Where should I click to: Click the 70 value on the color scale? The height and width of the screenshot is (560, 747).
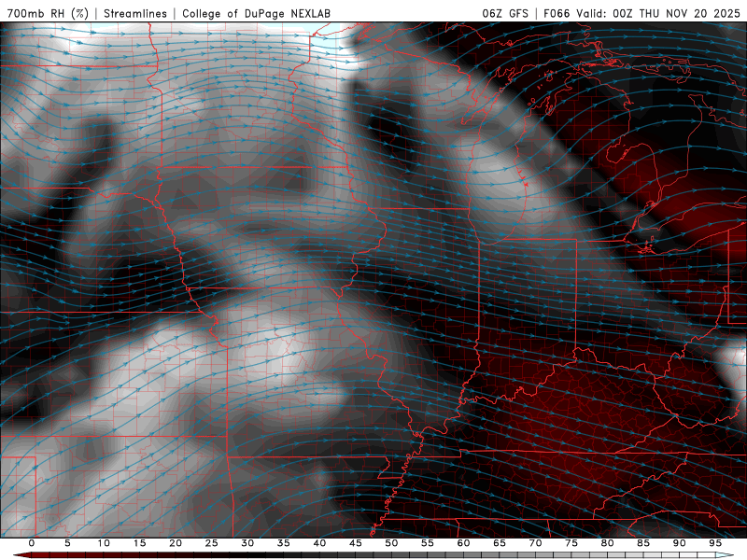(x=535, y=543)
